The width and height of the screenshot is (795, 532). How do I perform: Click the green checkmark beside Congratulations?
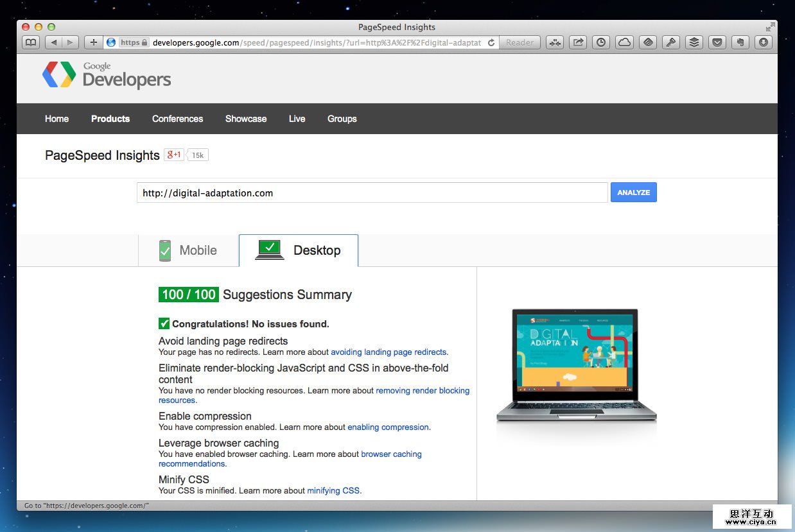(x=164, y=323)
